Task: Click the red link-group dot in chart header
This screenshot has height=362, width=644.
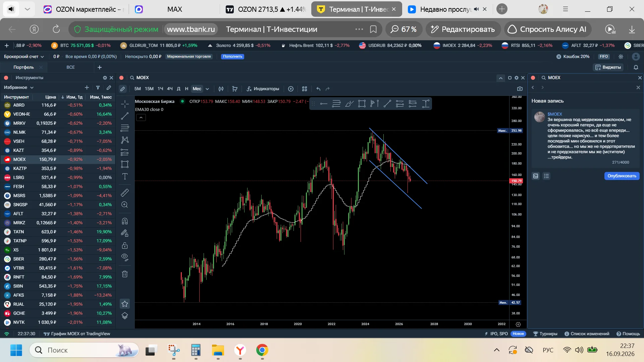Action: click(121, 78)
